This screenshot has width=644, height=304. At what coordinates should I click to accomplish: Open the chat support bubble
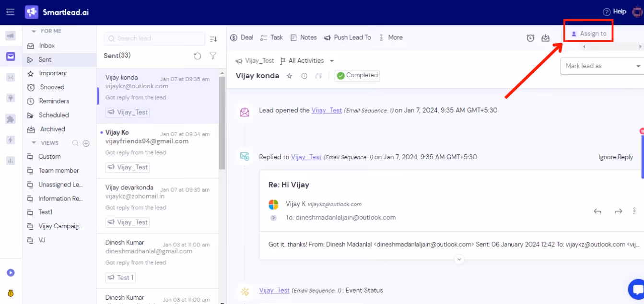coord(637,290)
